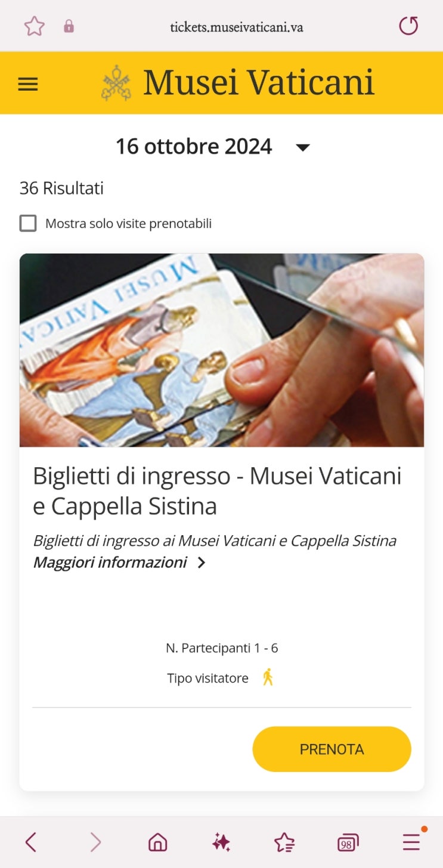This screenshot has height=868, width=443.
Task: Enable Mostra solo visite prenotabili checkbox
Action: tap(28, 224)
